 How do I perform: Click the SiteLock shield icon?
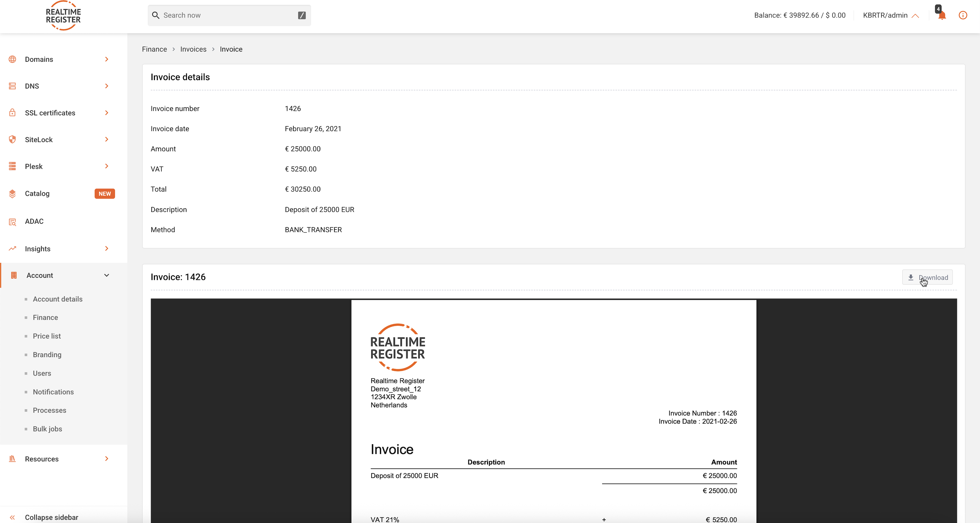(12, 140)
